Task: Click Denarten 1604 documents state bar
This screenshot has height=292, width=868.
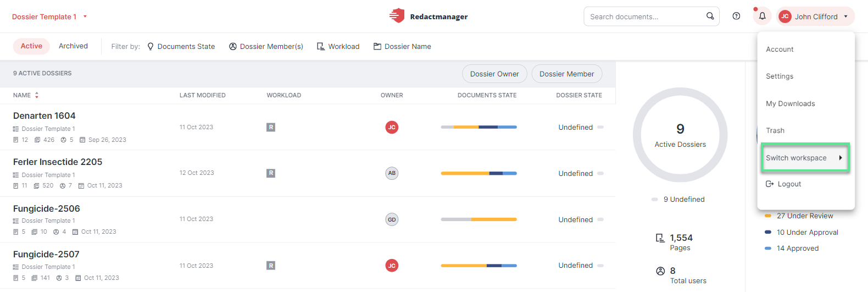Action: 478,127
